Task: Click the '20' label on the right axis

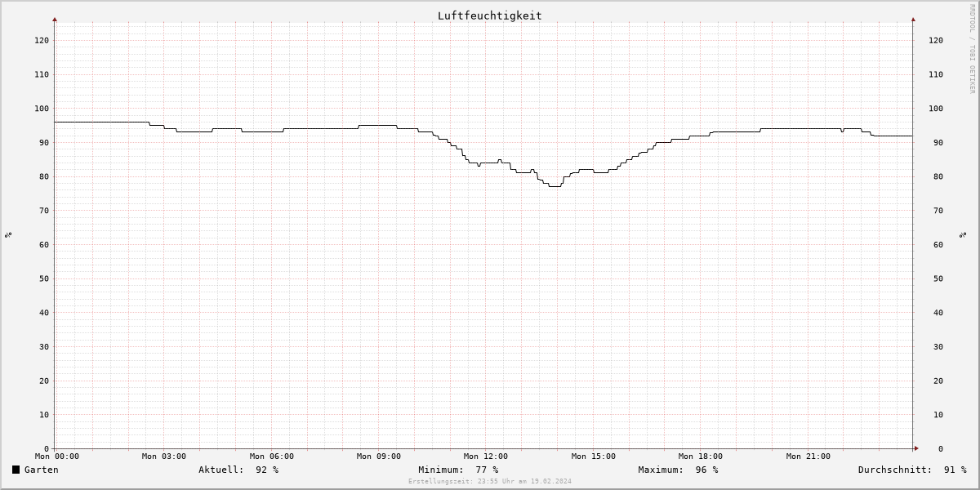Action: coord(938,381)
